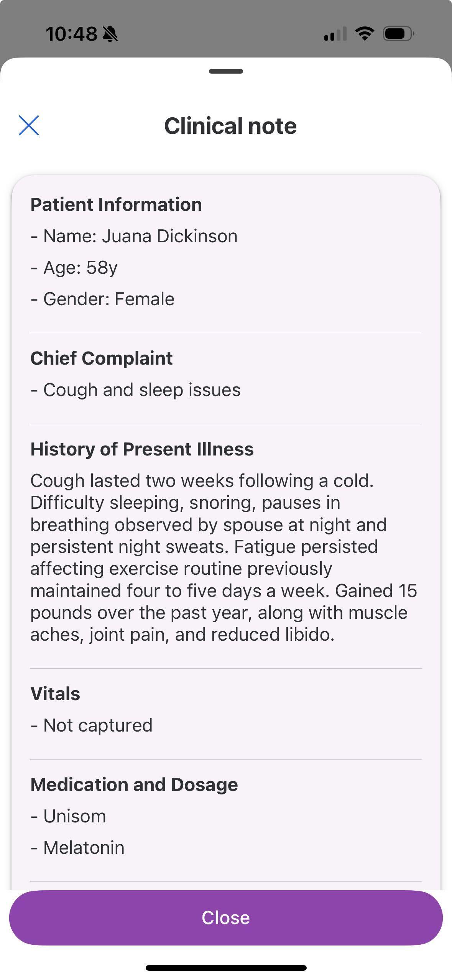Tap the silent mode bell icon

click(110, 34)
